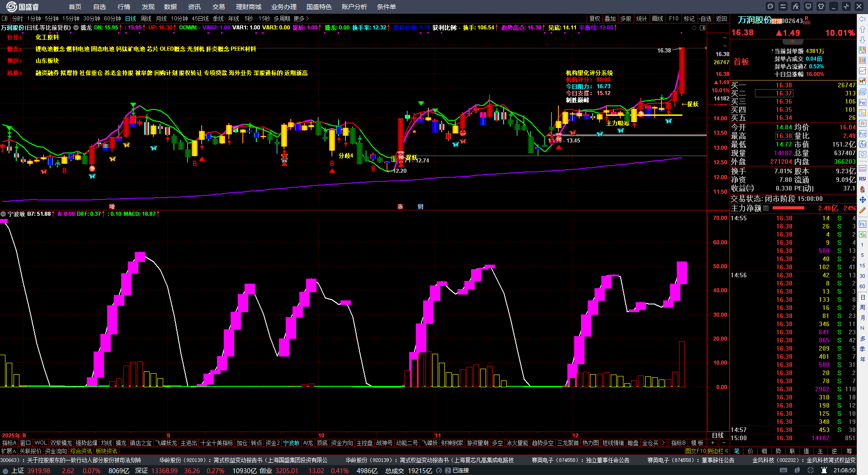Open the 画线 drawing tools dropdown
Screen dimensions: 868x475
(x=658, y=19)
